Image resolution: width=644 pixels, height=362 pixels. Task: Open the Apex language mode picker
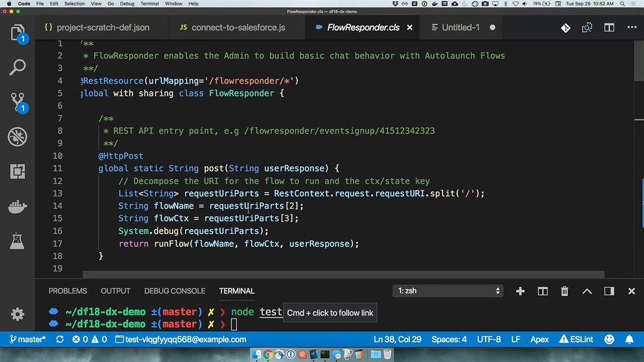pyautogui.click(x=539, y=339)
